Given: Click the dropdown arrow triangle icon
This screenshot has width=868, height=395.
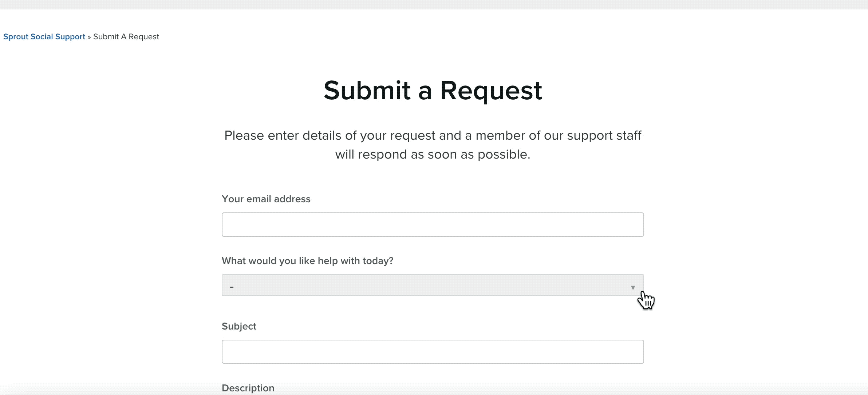Looking at the screenshot, I should click(633, 288).
